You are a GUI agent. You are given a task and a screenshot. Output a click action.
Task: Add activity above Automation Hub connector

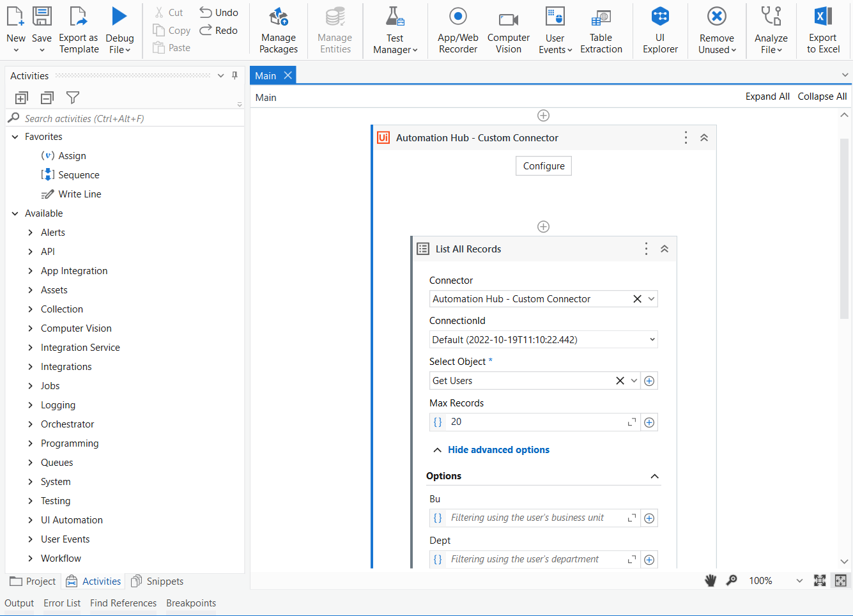coord(543,116)
